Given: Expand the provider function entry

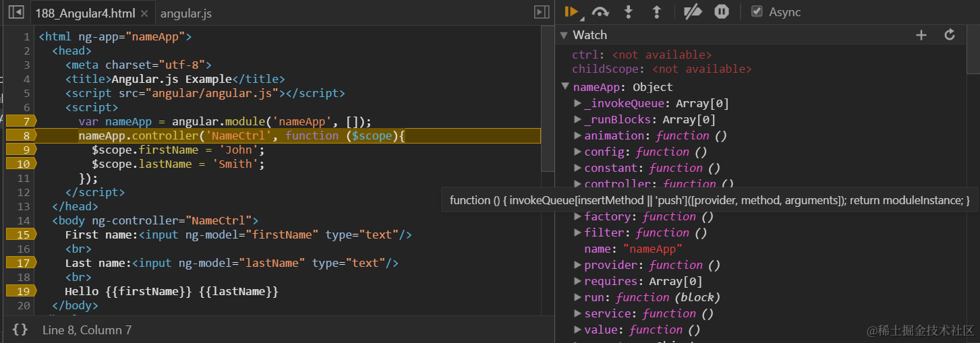Looking at the screenshot, I should coord(577,265).
